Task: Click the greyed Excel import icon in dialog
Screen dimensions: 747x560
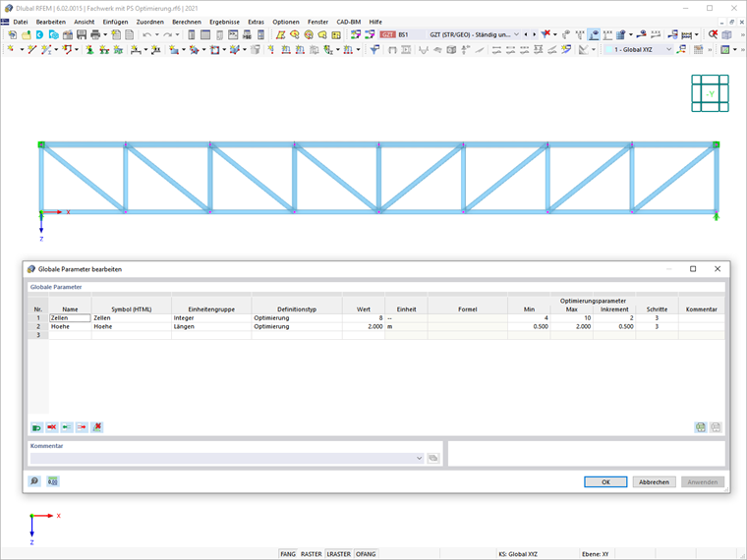Action: 716,427
